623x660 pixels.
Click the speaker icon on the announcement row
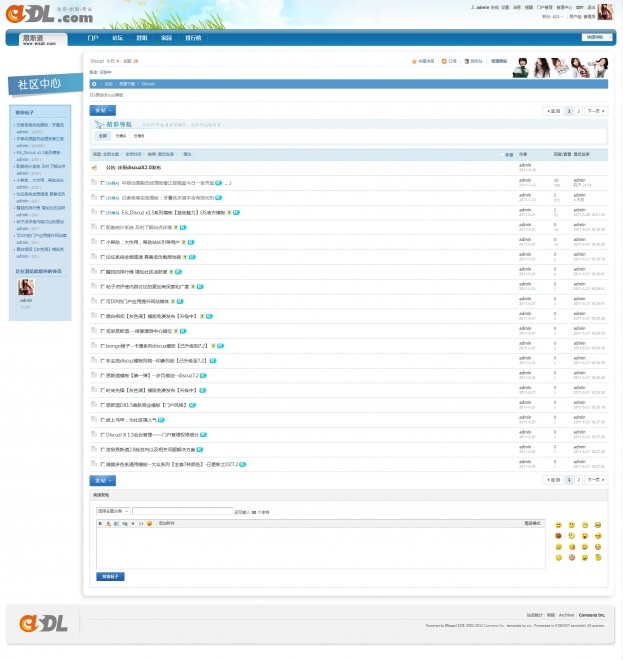pyautogui.click(x=94, y=168)
